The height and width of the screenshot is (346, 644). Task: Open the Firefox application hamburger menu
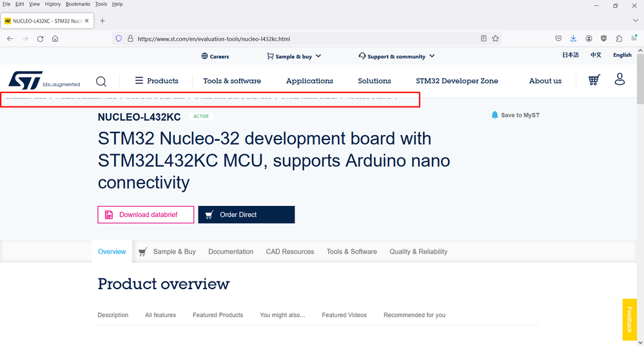point(634,38)
